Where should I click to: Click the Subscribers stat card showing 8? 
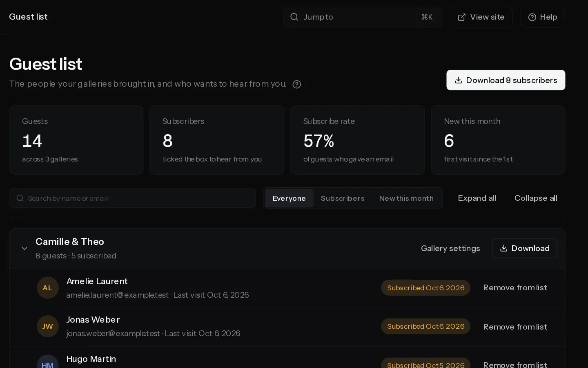pos(217,140)
